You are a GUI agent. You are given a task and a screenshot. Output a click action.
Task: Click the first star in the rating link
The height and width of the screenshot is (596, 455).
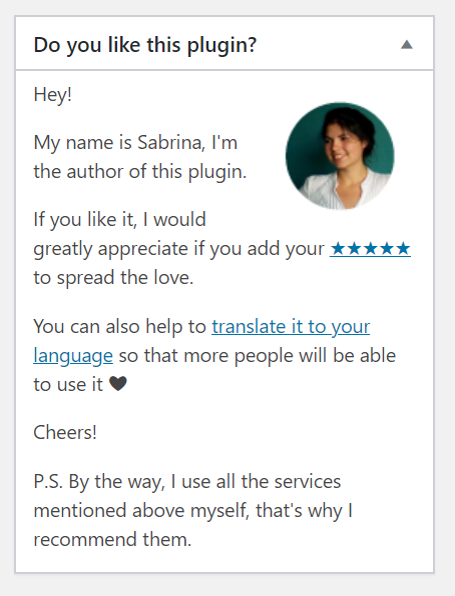[338, 249]
